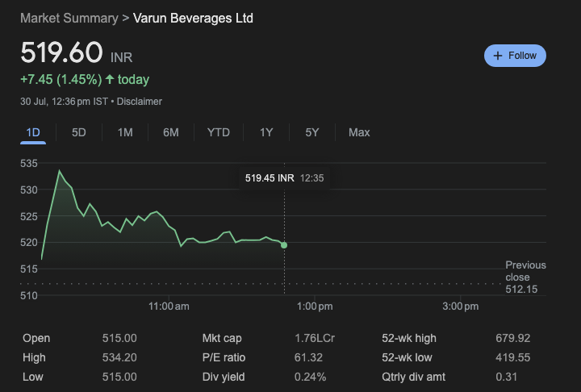Viewport: 581px width, 392px height.
Task: Click the 3:00 pm axis label
Action: [x=460, y=307]
